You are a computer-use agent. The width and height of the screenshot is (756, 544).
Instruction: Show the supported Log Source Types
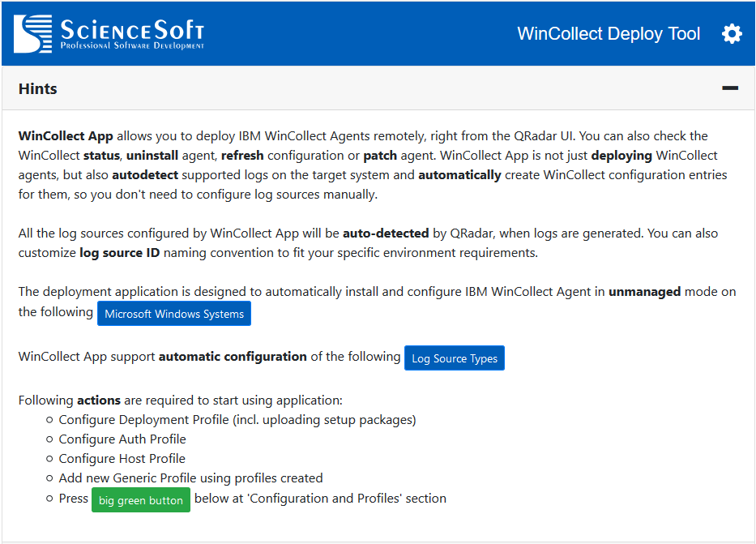pos(455,358)
